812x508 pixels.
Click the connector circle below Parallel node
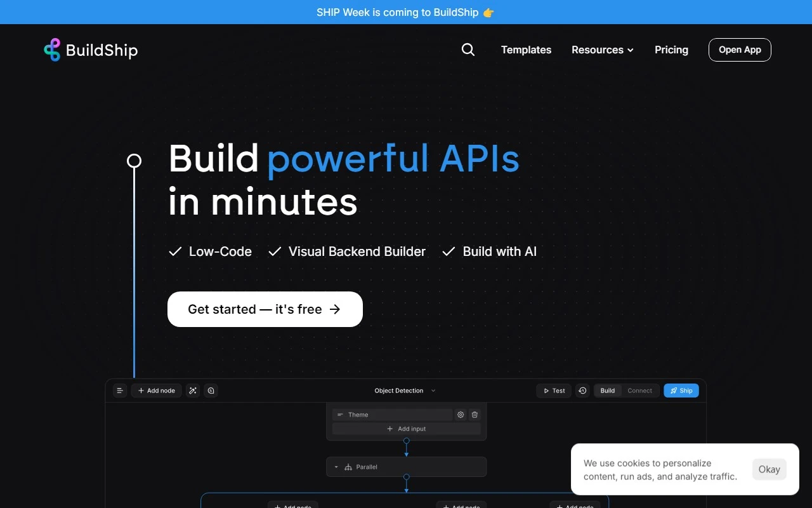pyautogui.click(x=407, y=477)
